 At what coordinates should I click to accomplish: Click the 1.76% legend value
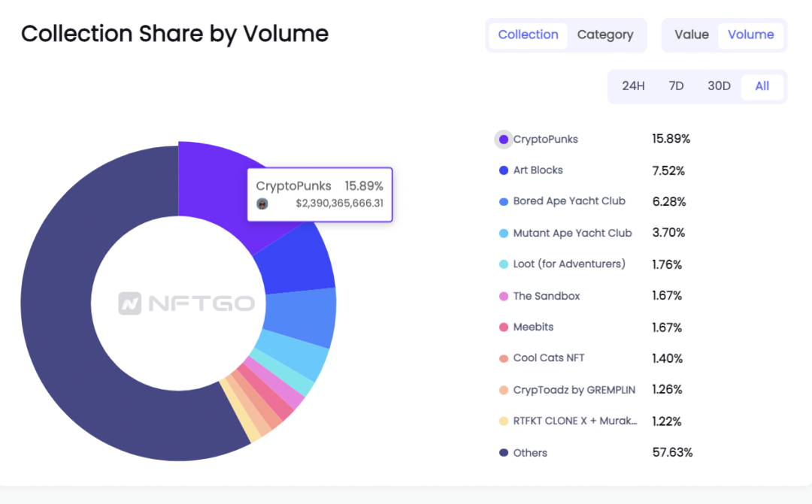tap(666, 265)
